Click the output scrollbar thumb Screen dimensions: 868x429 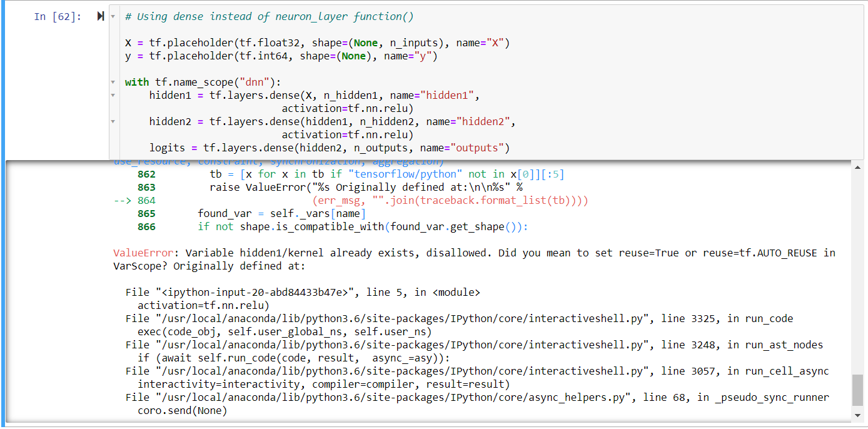pyautogui.click(x=857, y=390)
